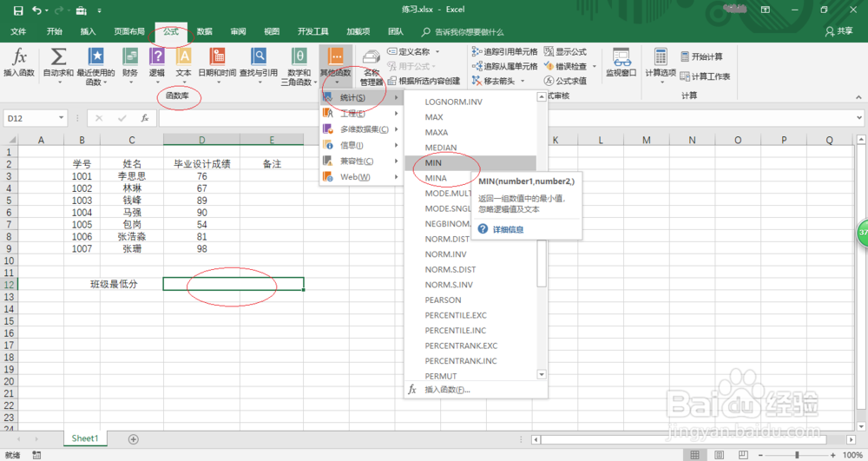Click the Undo arrow icon
This screenshot has width=868, height=461.
[x=36, y=10]
